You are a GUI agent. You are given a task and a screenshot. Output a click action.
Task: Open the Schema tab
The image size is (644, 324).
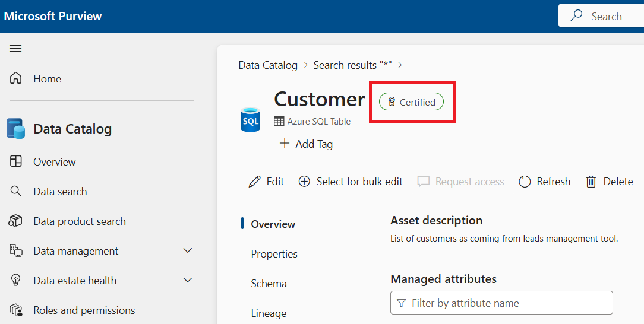point(269,284)
